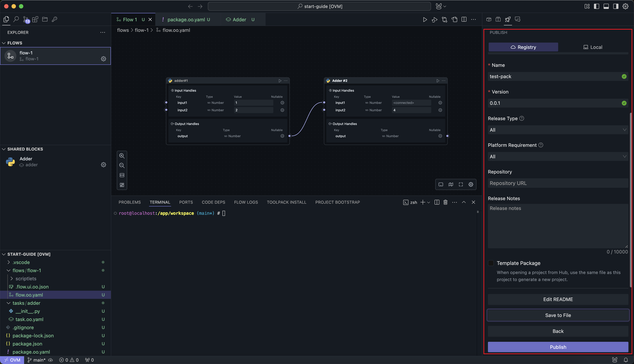Click the Edit README button
634x364 pixels.
[558, 300]
